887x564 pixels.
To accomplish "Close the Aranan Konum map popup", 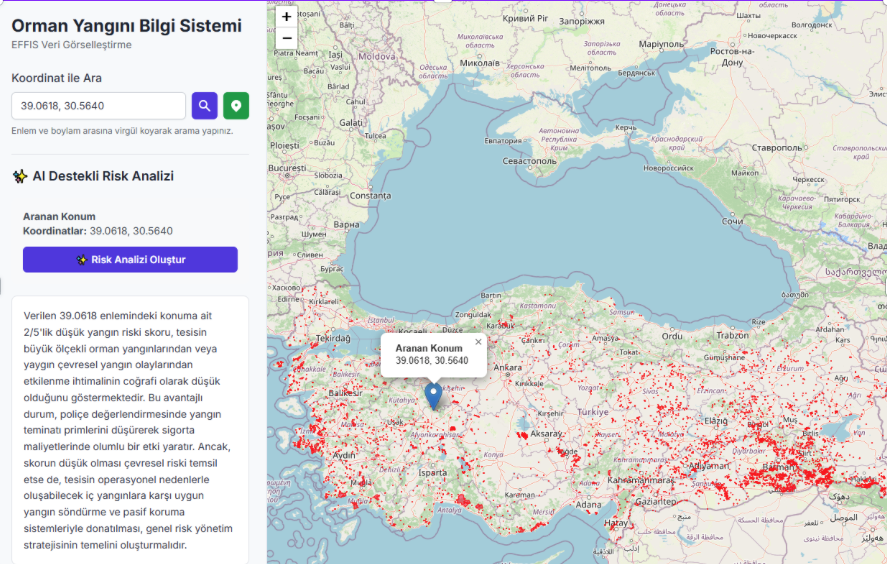I will point(478,342).
